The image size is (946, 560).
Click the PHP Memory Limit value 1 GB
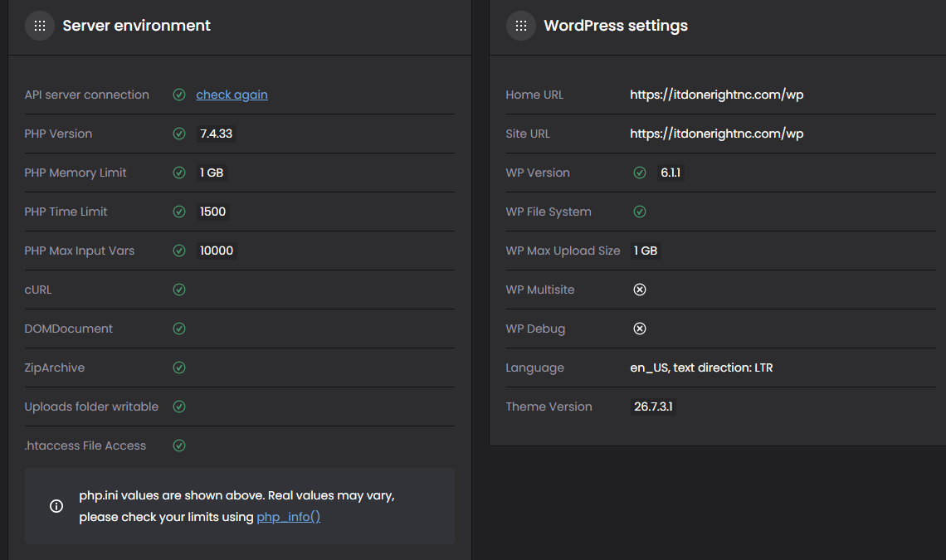[x=212, y=173]
